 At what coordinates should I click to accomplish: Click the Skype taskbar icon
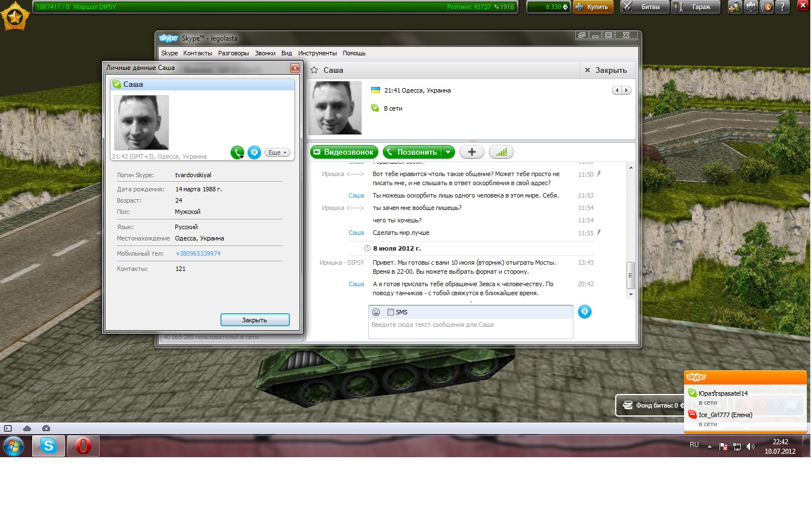click(x=48, y=446)
